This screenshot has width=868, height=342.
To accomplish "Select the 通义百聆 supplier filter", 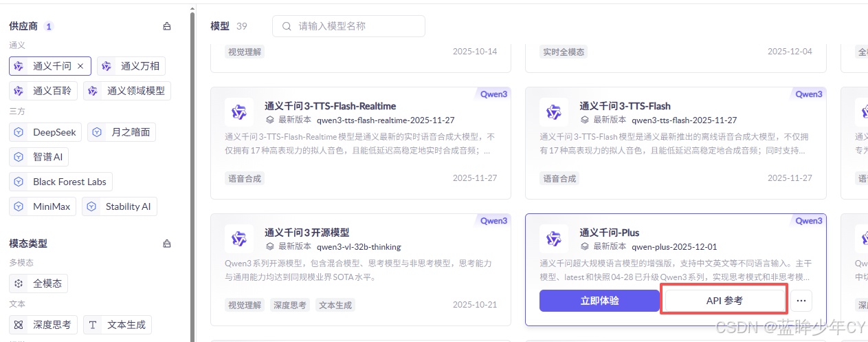I will click(43, 91).
